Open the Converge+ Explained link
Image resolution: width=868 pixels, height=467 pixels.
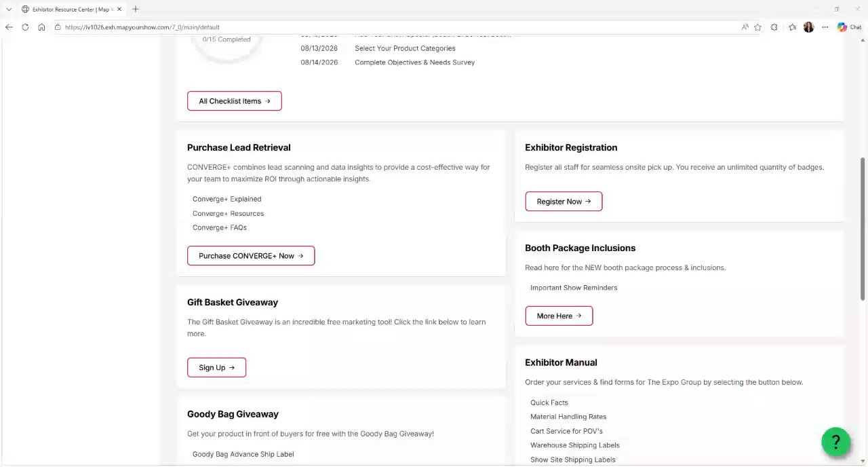tap(226, 199)
